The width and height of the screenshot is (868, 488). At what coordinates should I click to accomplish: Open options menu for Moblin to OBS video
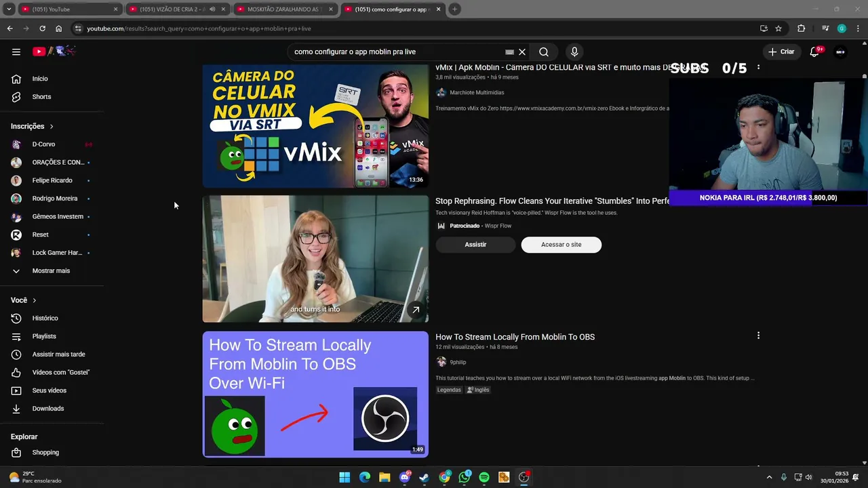click(758, 335)
